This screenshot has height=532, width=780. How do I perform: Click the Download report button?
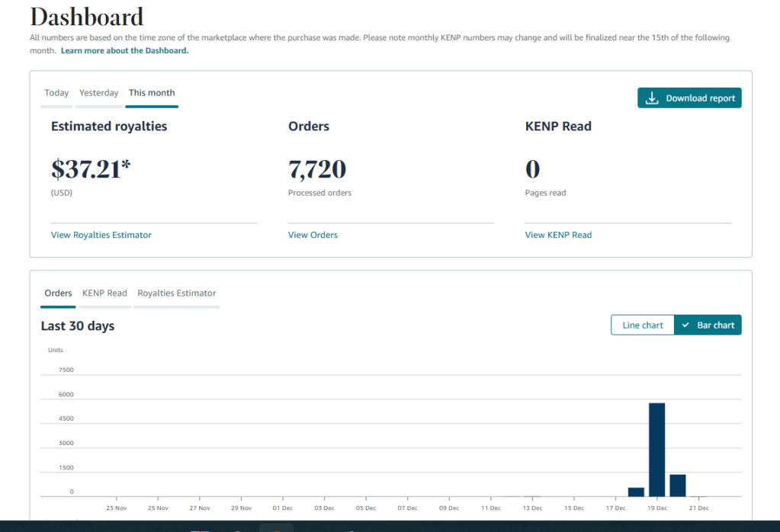tap(689, 98)
